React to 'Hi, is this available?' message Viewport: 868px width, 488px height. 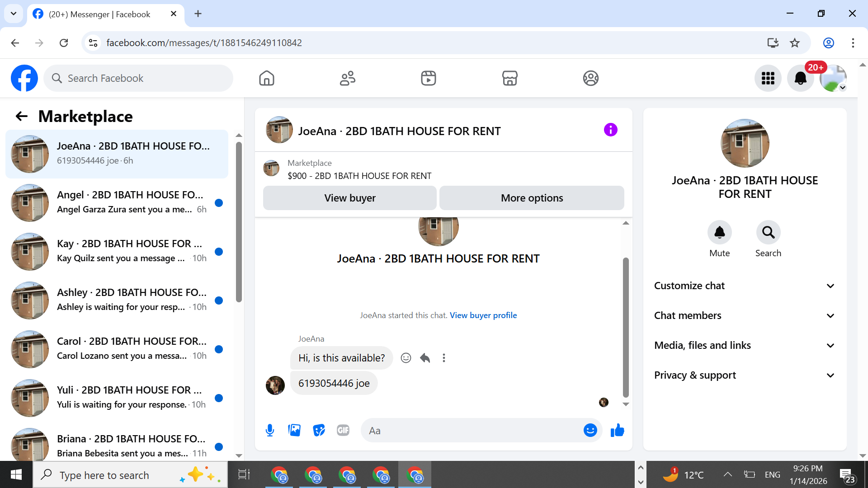(x=406, y=358)
